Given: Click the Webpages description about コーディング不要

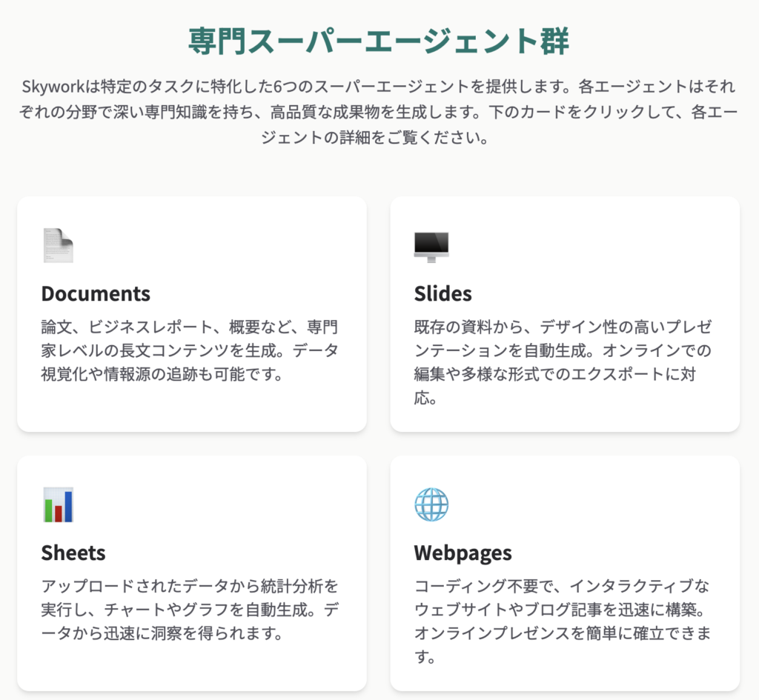Looking at the screenshot, I should [x=563, y=621].
